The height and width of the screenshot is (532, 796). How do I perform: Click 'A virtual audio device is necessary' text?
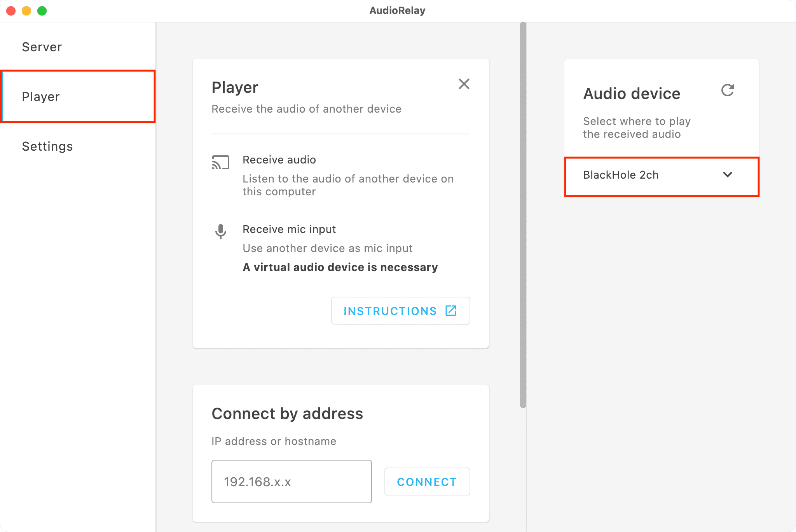pos(340,267)
